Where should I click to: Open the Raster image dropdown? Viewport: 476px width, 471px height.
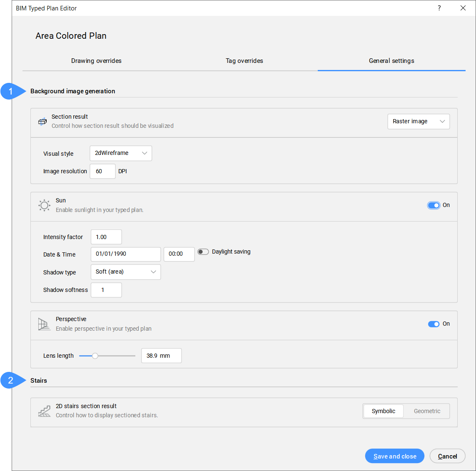418,122
